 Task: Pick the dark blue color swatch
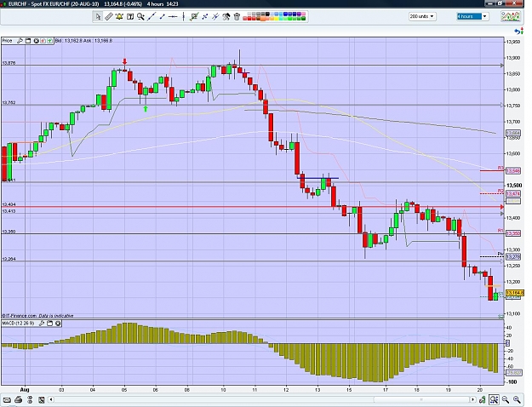click(295, 14)
